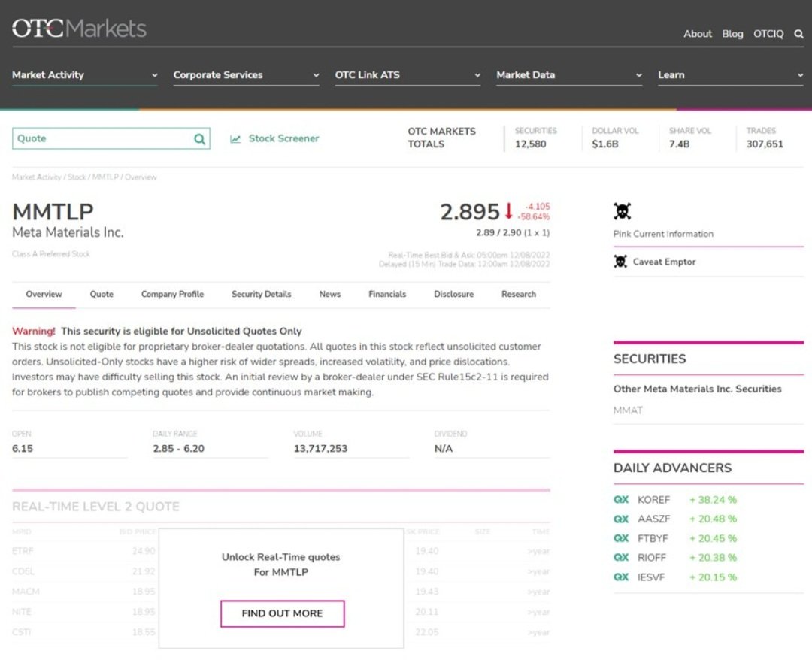Switch to the Company Profile tab
Screen dimensions: 812x660
coord(172,294)
